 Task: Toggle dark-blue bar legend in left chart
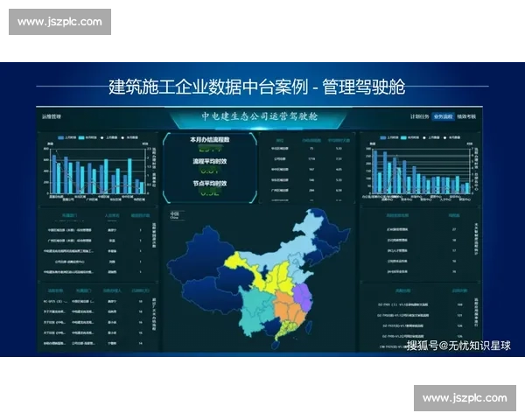pyautogui.click(x=67, y=137)
